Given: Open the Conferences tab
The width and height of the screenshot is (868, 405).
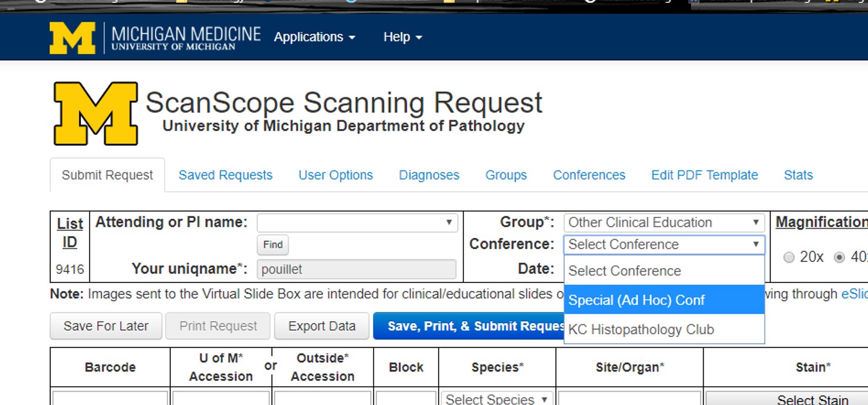Looking at the screenshot, I should (x=589, y=175).
